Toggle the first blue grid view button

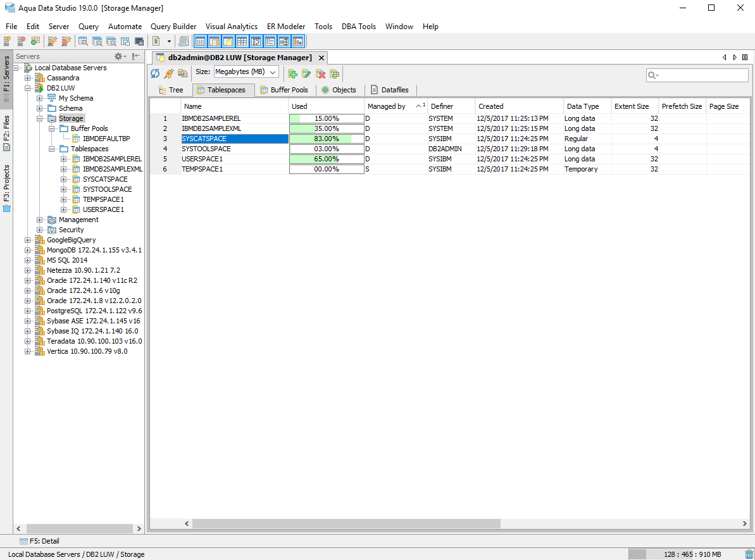coord(201,41)
